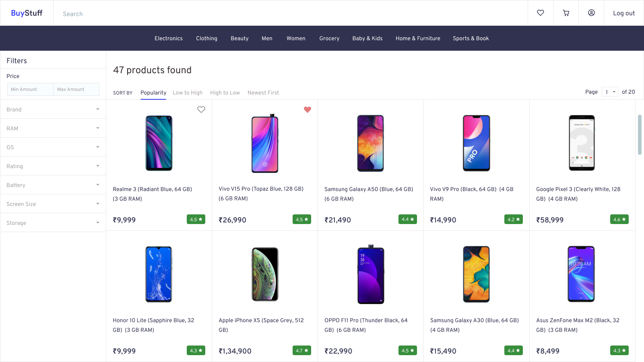Add Realme 3 to wishlist
The width and height of the screenshot is (644, 362).
[x=201, y=109]
